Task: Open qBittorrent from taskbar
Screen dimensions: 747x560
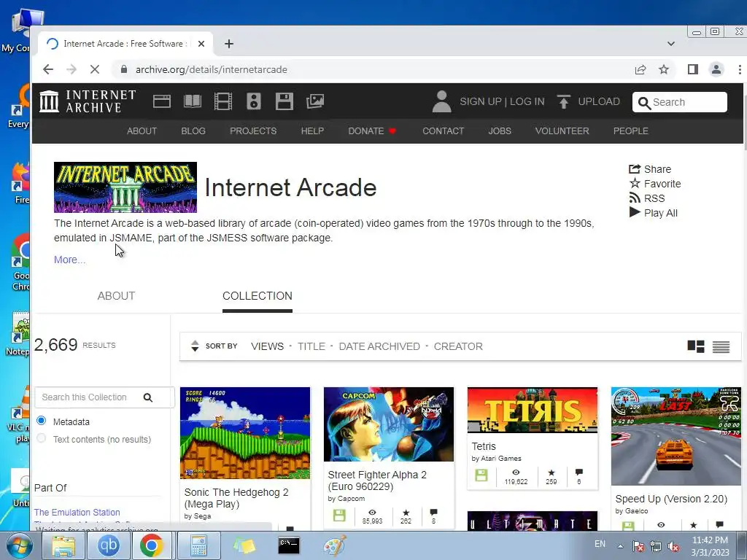Action: coord(108,545)
